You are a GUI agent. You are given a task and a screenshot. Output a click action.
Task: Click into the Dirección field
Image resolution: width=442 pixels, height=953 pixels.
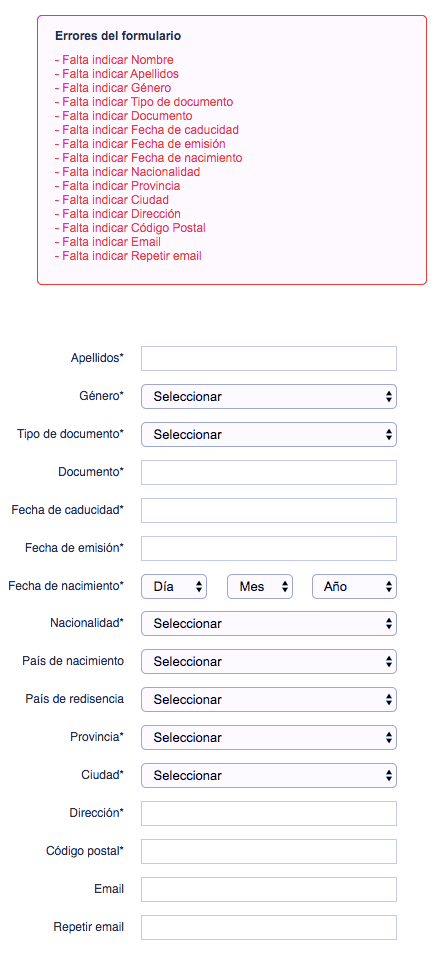(x=269, y=813)
